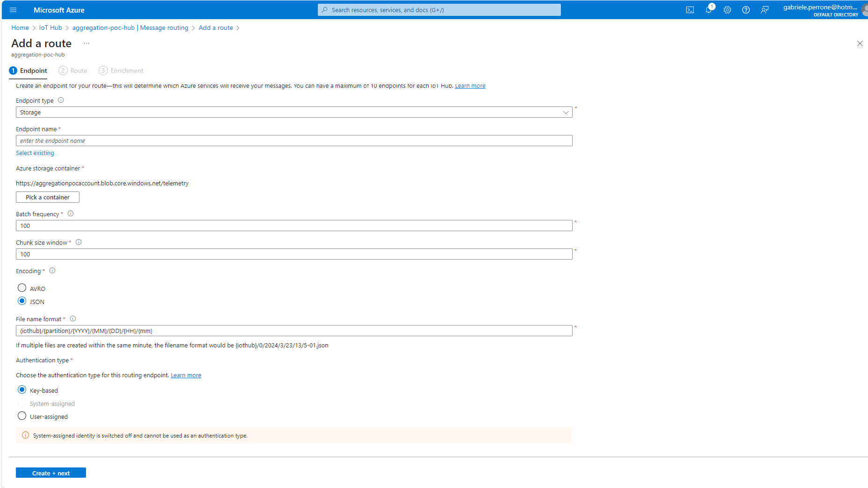The height and width of the screenshot is (488, 868).
Task: Open the notifications bell
Action: tap(709, 10)
